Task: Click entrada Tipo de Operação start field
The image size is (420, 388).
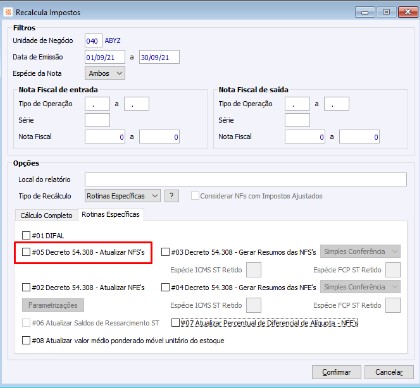Action: pos(97,104)
